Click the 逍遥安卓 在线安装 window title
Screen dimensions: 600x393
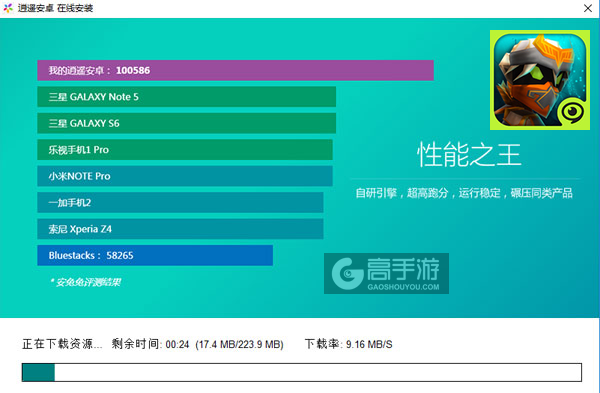(x=55, y=8)
